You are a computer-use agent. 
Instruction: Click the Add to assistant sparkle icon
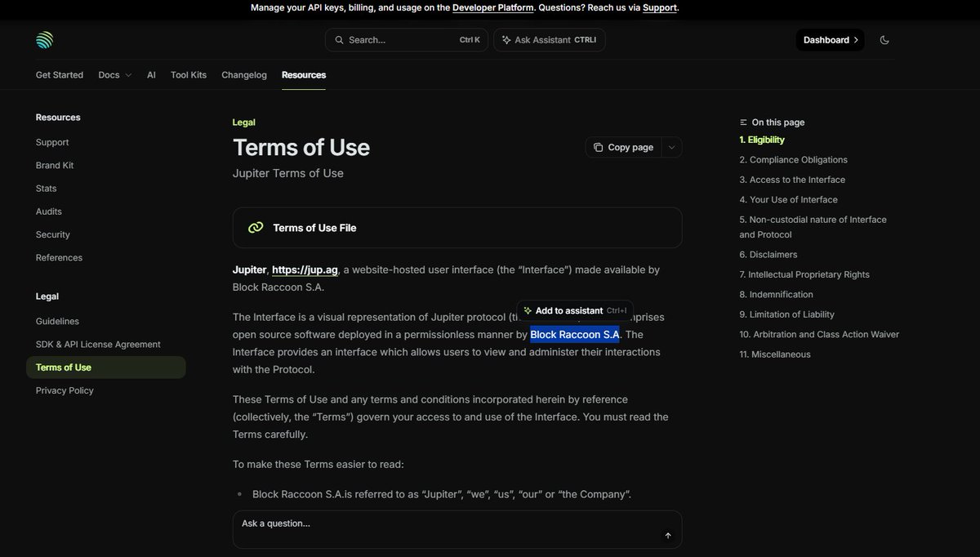(x=528, y=310)
